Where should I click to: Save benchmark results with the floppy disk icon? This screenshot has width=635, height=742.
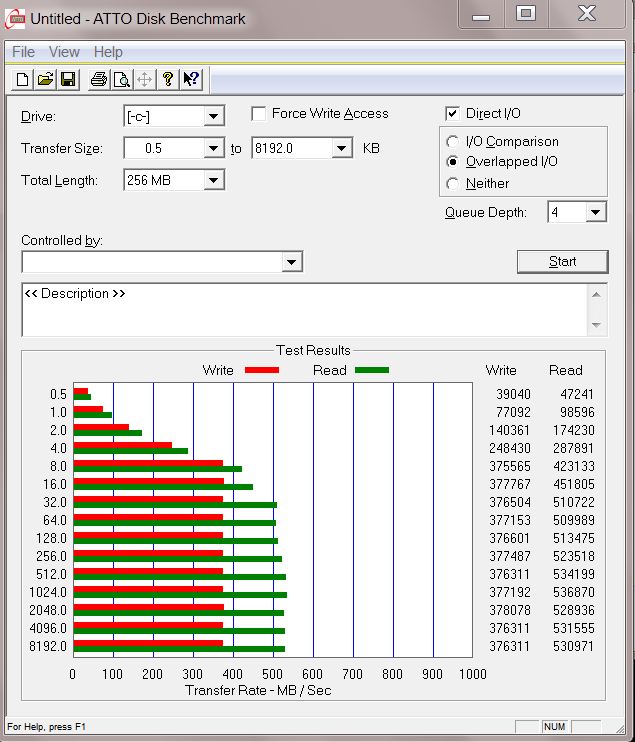[68, 79]
